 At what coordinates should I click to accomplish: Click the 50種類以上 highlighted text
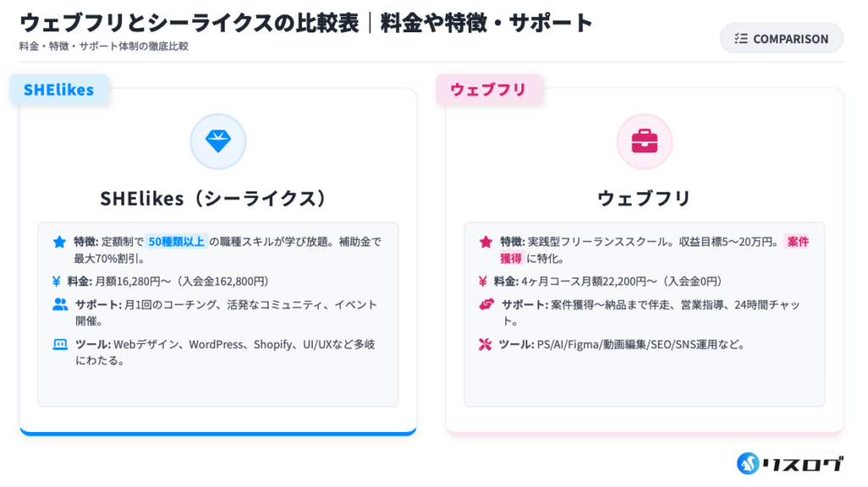pos(176,241)
